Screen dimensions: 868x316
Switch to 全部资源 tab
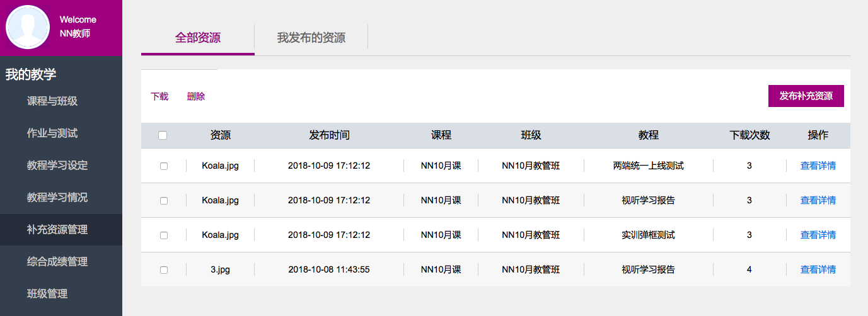(x=198, y=38)
